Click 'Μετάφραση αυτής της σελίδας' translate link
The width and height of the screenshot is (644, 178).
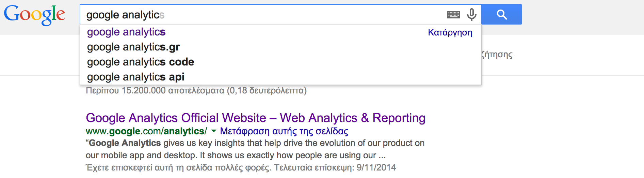pos(284,131)
